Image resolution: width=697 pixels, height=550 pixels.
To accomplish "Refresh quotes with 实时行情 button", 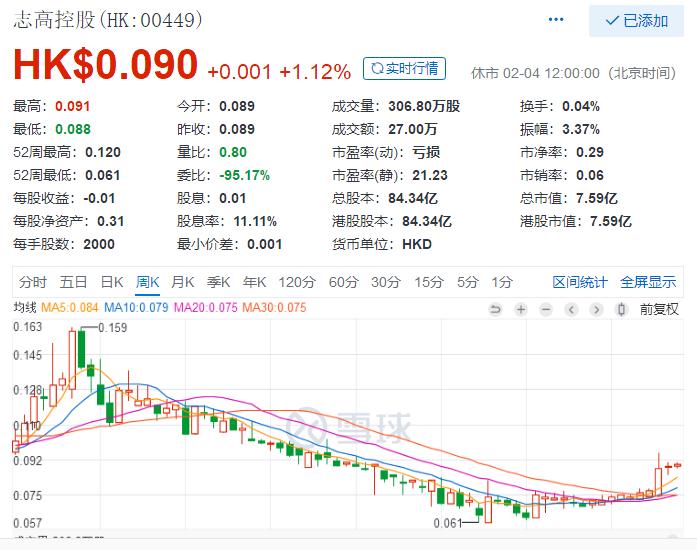I will click(404, 68).
